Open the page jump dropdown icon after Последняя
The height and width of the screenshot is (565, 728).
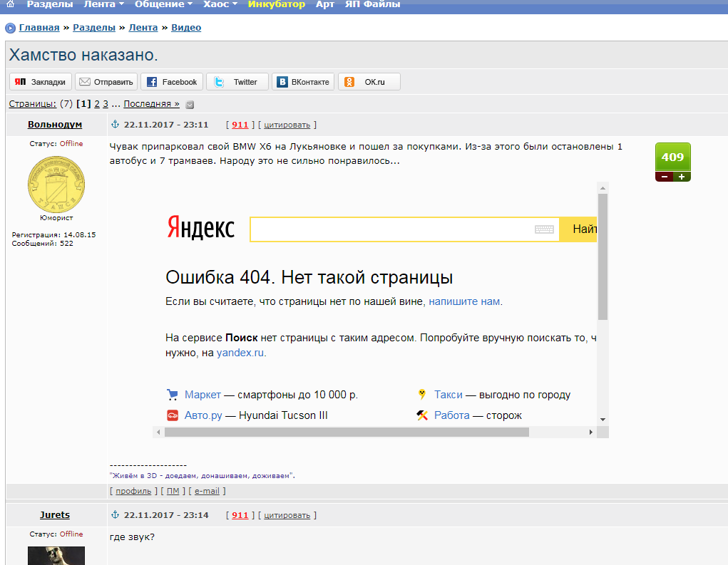190,105
